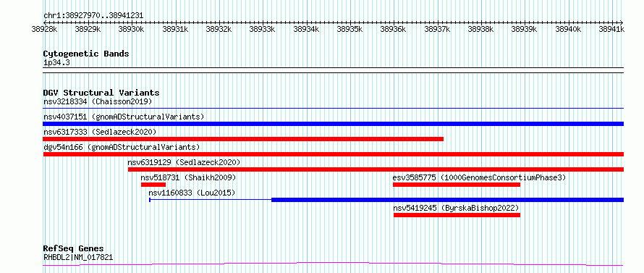644x273 pixels.
Task: Click the 38936k ruler tick
Action: tap(394, 29)
